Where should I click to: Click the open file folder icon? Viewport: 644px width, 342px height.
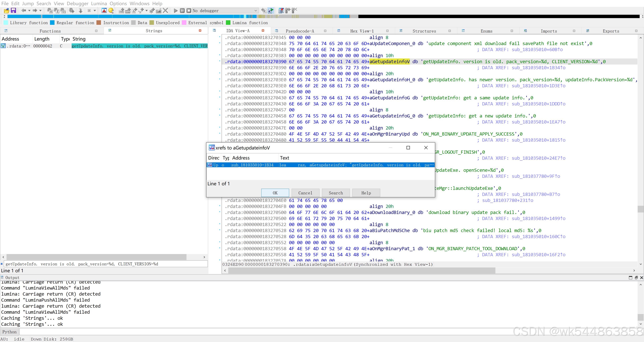(7, 11)
